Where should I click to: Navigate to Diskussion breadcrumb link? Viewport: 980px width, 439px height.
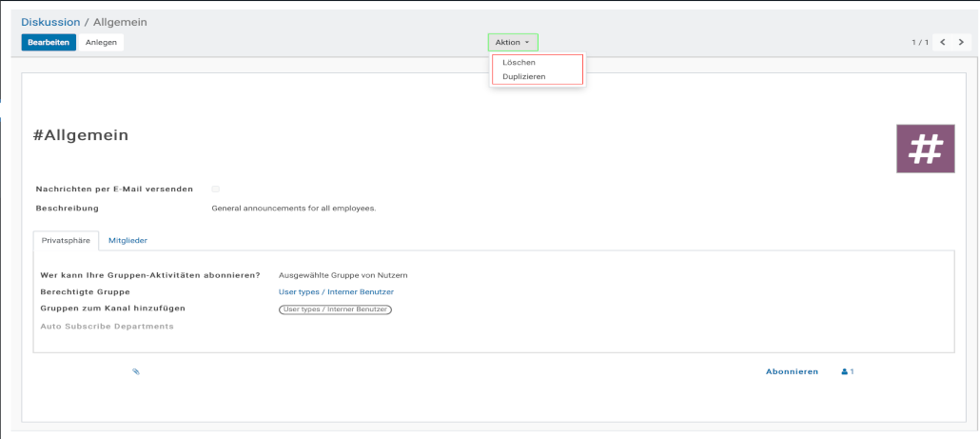coord(51,22)
